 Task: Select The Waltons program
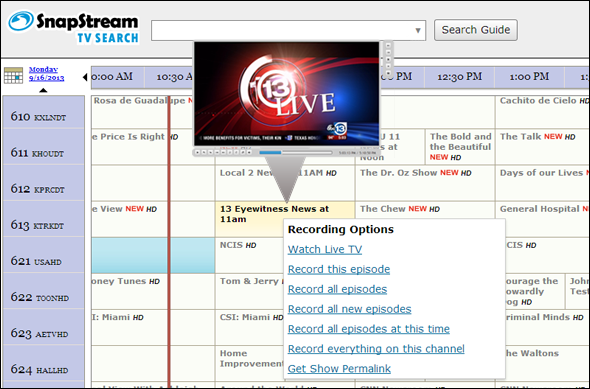click(x=547, y=363)
